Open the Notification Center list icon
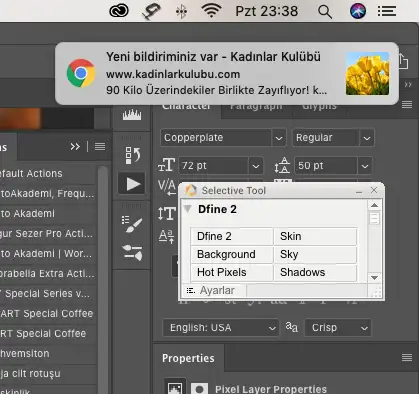 coord(387,11)
